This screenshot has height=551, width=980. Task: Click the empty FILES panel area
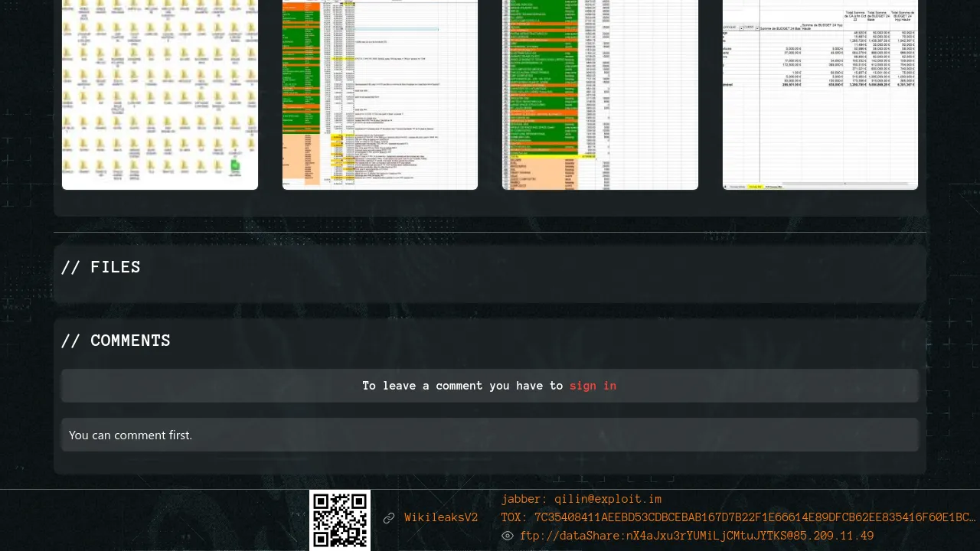[490, 289]
